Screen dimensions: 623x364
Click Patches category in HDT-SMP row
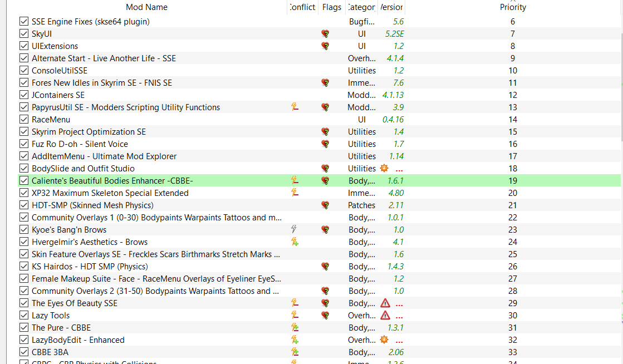361,205
